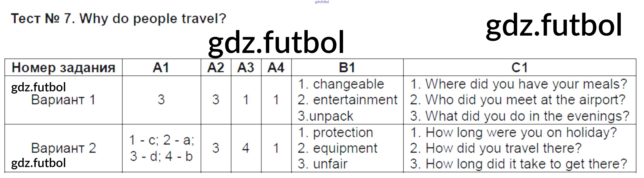The width and height of the screenshot is (644, 178).
Task: Select the C1 column header
Action: 520,68
